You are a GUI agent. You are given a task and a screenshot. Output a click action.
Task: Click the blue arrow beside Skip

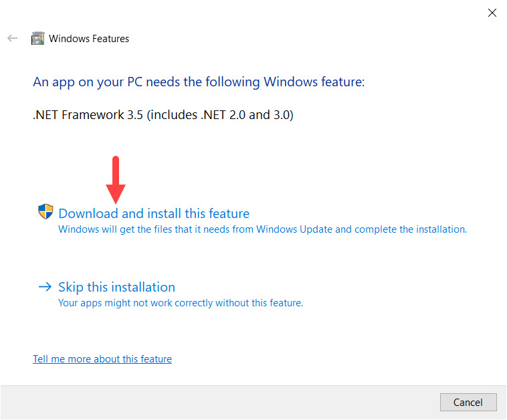[x=45, y=287]
